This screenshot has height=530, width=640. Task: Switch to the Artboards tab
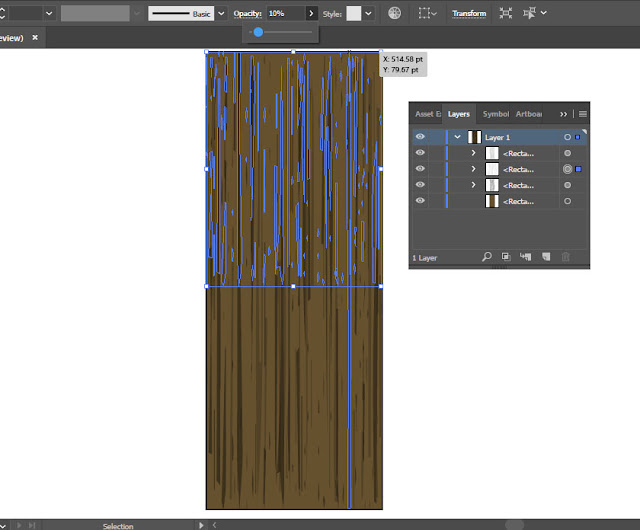tap(529, 114)
